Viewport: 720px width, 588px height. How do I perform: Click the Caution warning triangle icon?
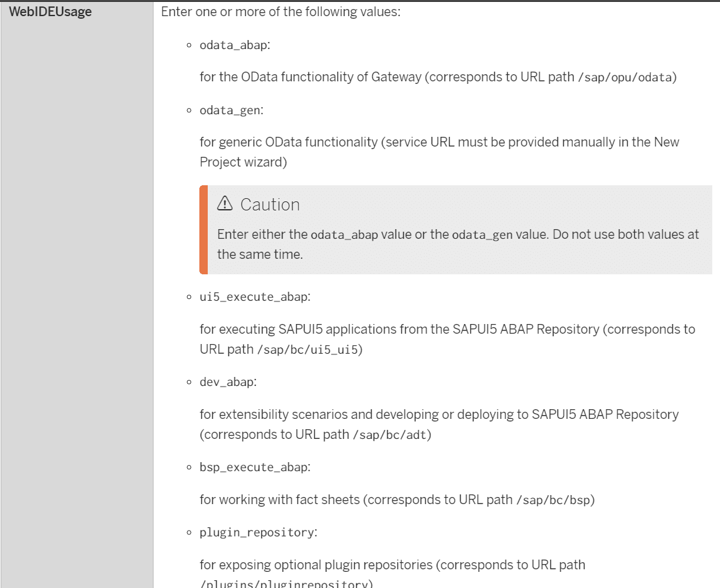tap(225, 203)
